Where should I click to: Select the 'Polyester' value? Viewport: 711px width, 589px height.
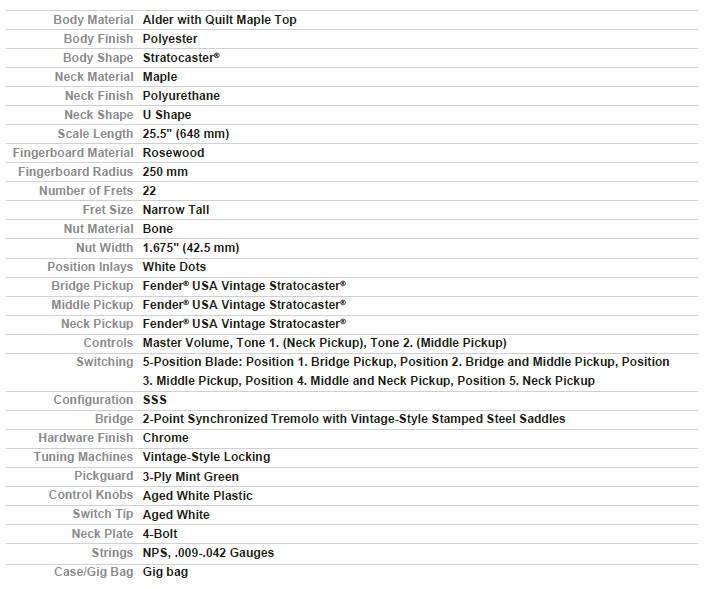[x=170, y=39]
